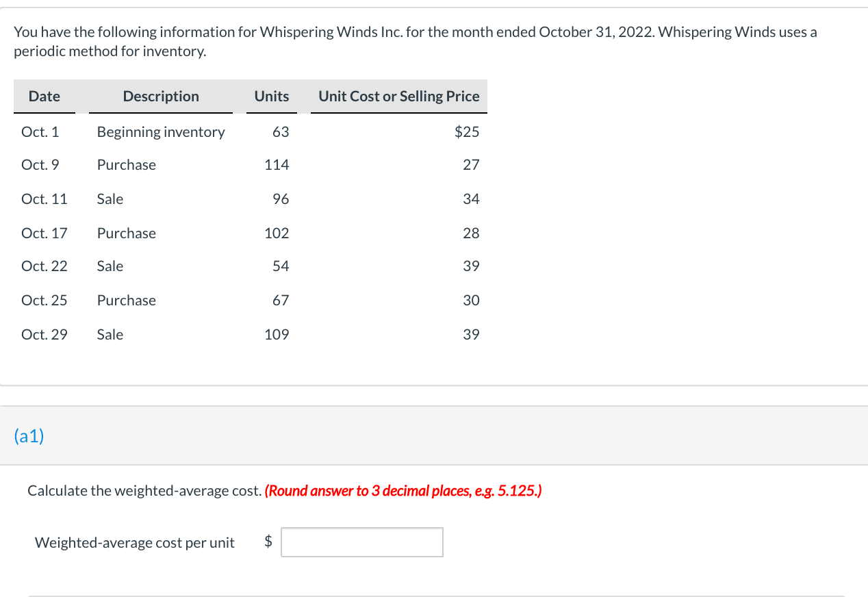
Task: Click the Units column header
Action: tap(271, 96)
